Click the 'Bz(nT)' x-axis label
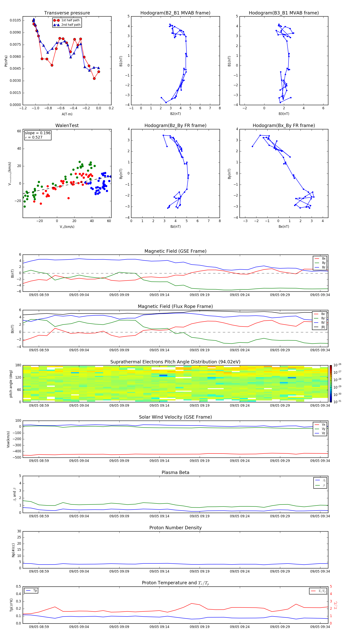The height and width of the screenshot is (644, 351). click(175, 227)
